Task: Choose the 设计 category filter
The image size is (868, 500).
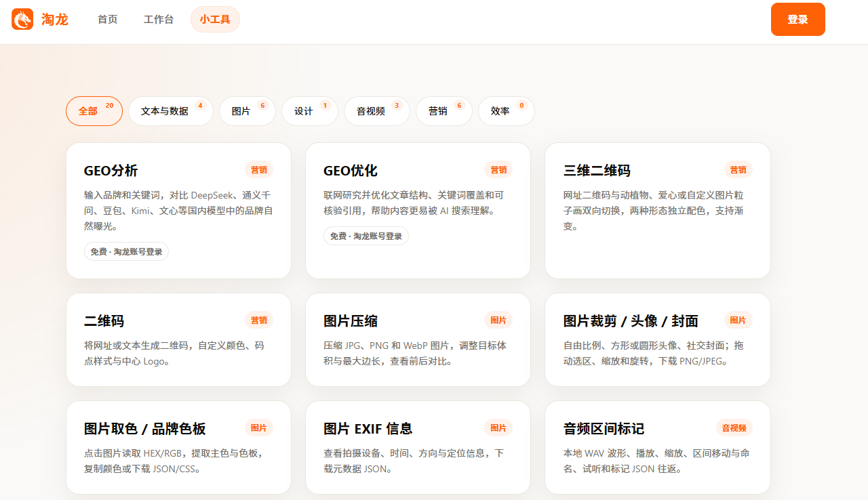Action: tap(310, 111)
